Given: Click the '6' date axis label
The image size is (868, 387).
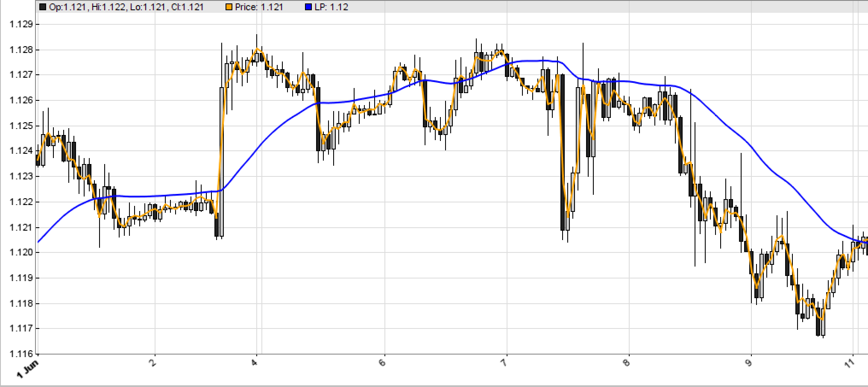Looking at the screenshot, I should pos(382,363).
